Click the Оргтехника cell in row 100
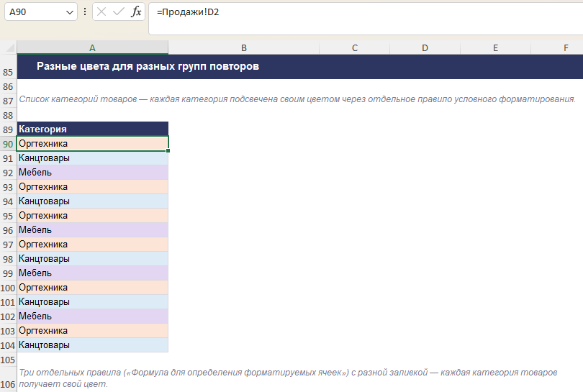Screen dimensions: 583x392 93,287
